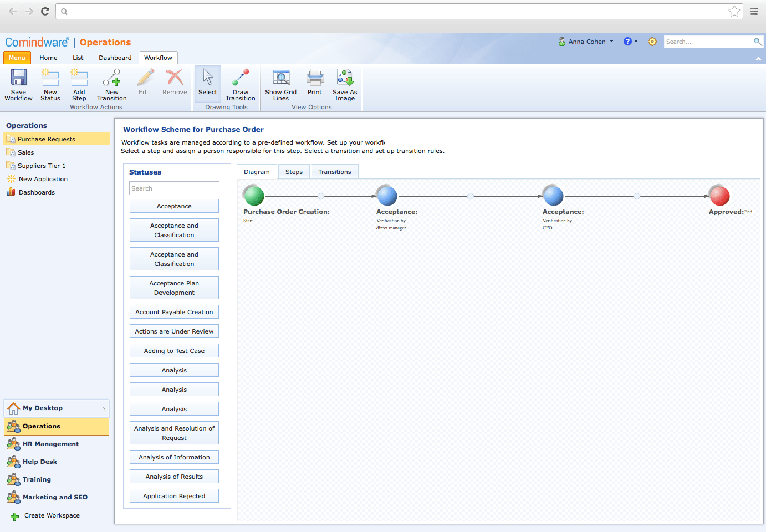The width and height of the screenshot is (766, 532).
Task: Select the New Status tool
Action: 50,84
